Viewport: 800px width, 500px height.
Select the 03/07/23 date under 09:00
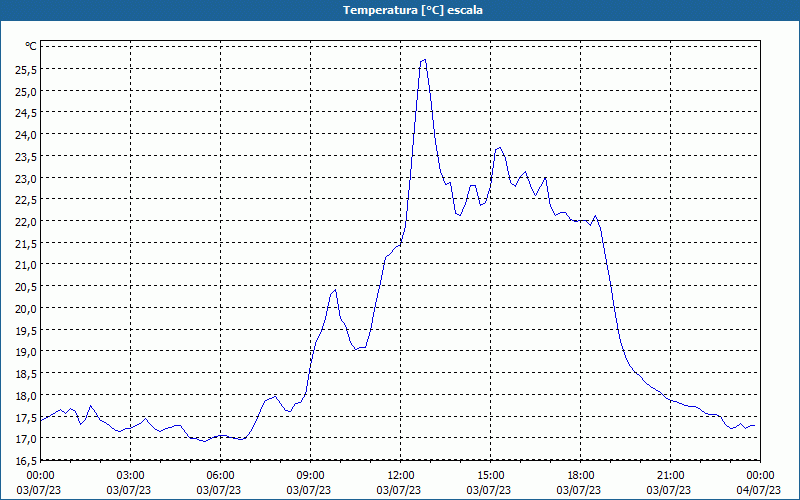tap(309, 490)
